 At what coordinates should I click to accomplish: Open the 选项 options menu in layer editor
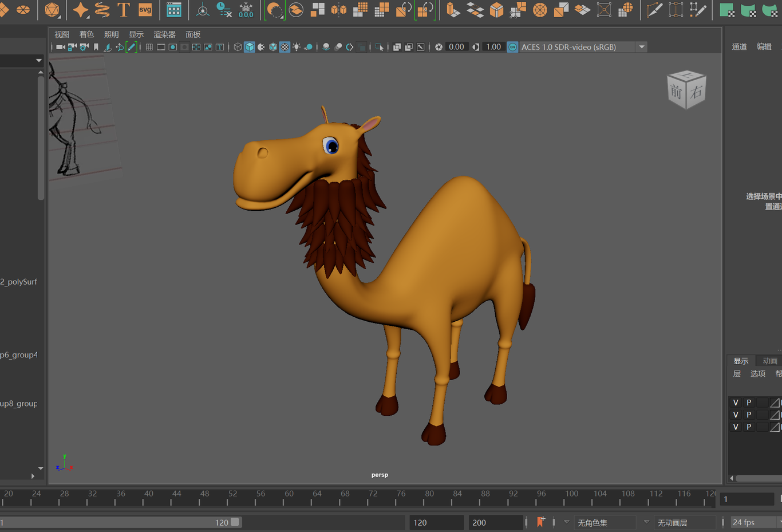[758, 373]
